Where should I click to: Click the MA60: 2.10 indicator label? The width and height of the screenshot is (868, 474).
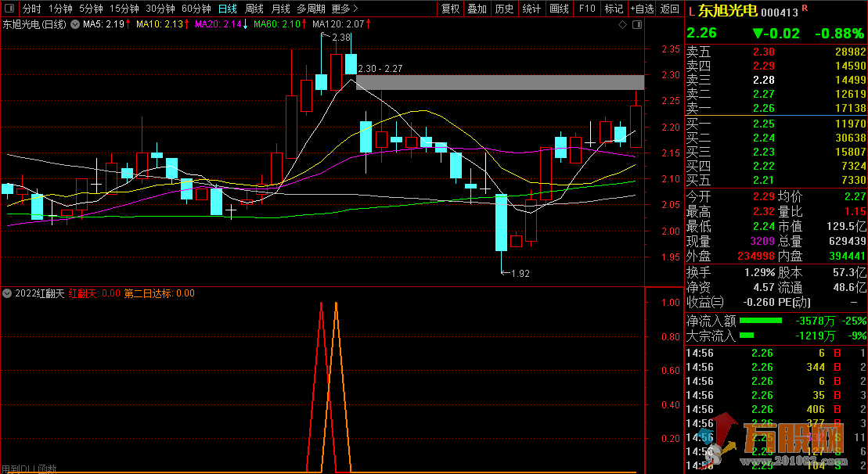tap(277, 24)
